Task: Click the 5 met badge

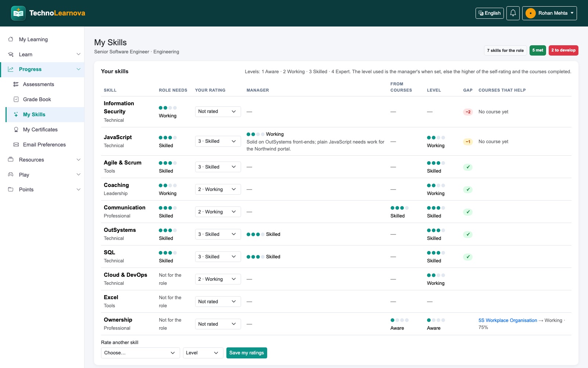Action: pyautogui.click(x=538, y=50)
